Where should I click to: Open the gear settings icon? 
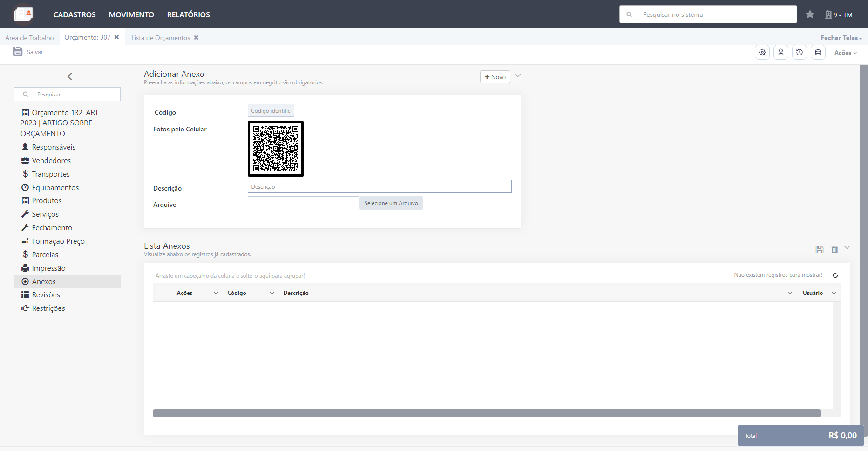click(x=762, y=52)
